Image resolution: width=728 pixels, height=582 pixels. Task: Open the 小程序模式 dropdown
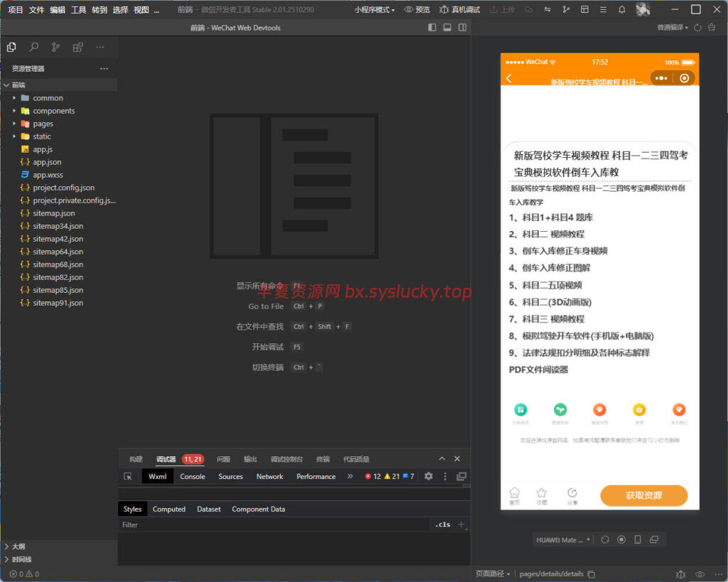pyautogui.click(x=374, y=9)
